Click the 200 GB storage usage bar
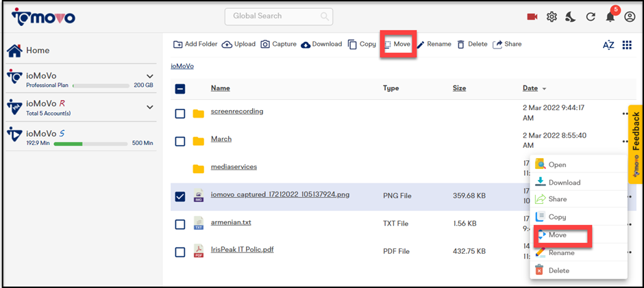 (x=101, y=86)
